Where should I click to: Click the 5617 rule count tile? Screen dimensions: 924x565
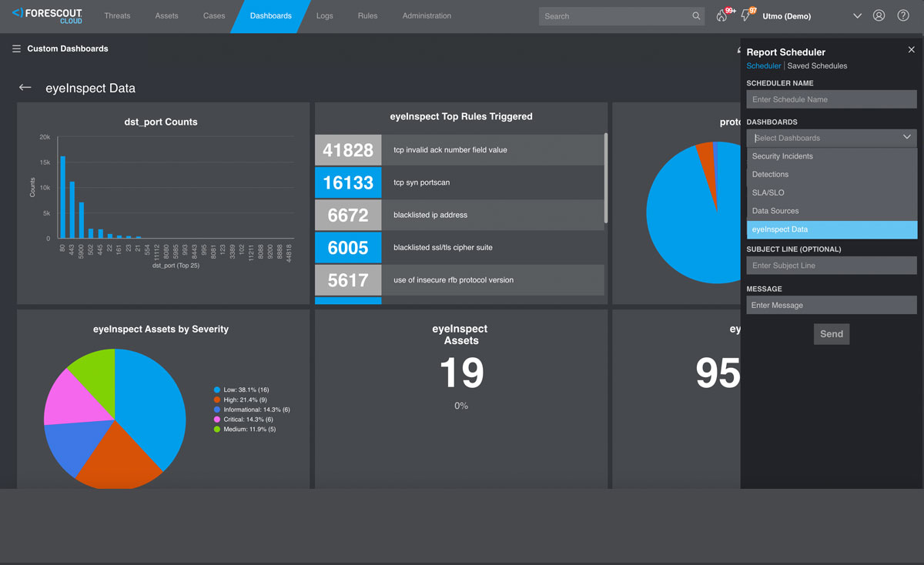click(x=348, y=280)
